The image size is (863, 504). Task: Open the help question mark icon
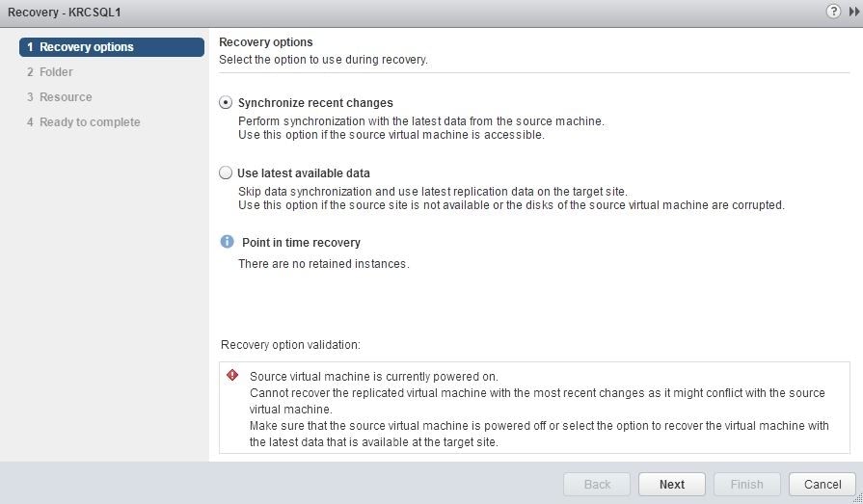(833, 12)
